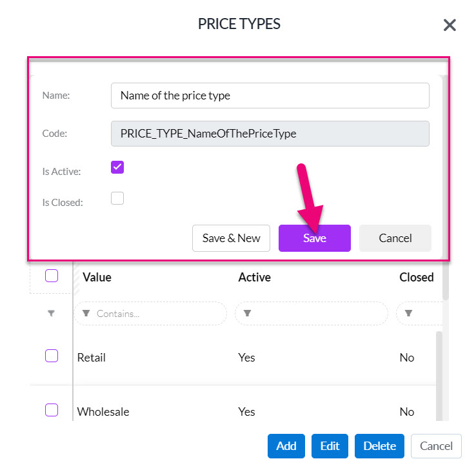Screen dimensions: 476x470
Task: Uncheck the Is Active checkbox
Action: click(117, 167)
